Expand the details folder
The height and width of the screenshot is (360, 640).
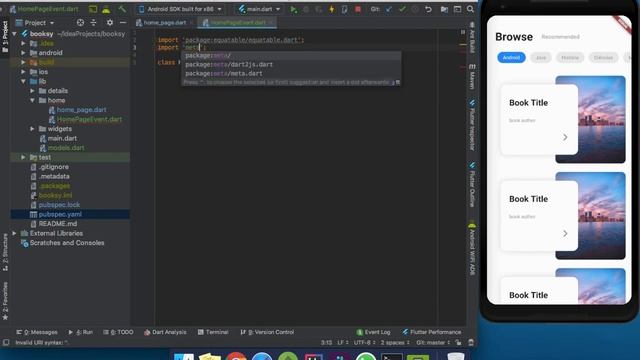coord(32,91)
